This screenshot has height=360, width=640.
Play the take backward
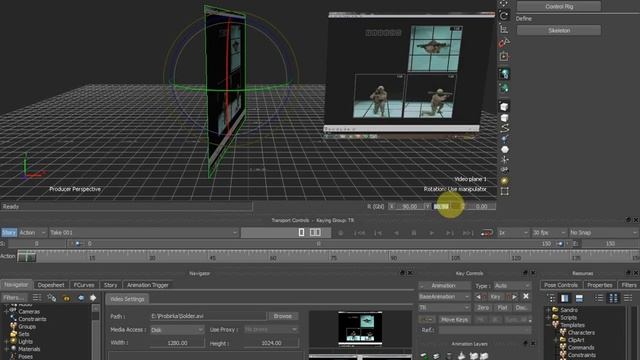(396, 233)
